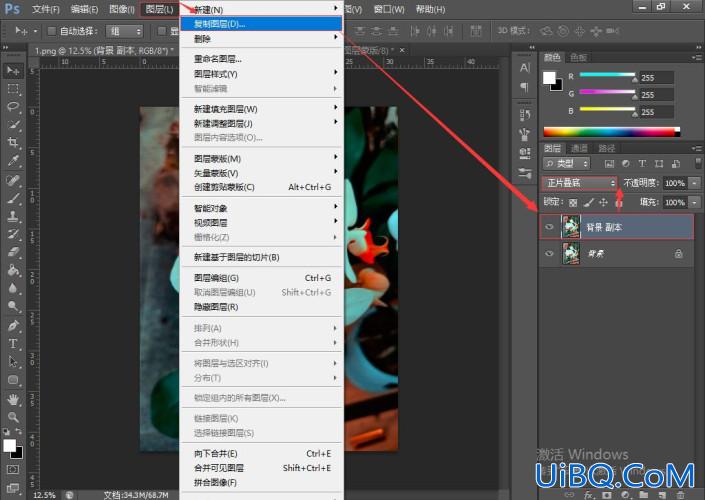
Task: Select the Quick Selection tool
Action: 13,125
